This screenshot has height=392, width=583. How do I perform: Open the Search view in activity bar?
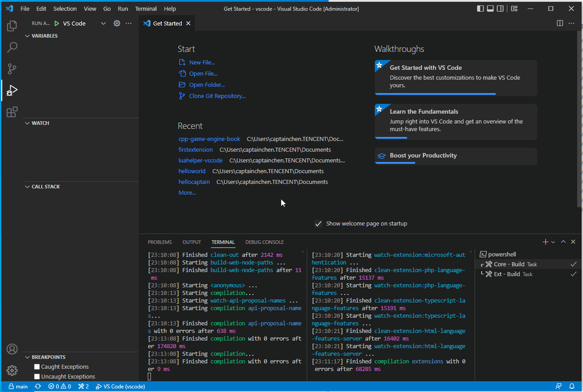[12, 47]
